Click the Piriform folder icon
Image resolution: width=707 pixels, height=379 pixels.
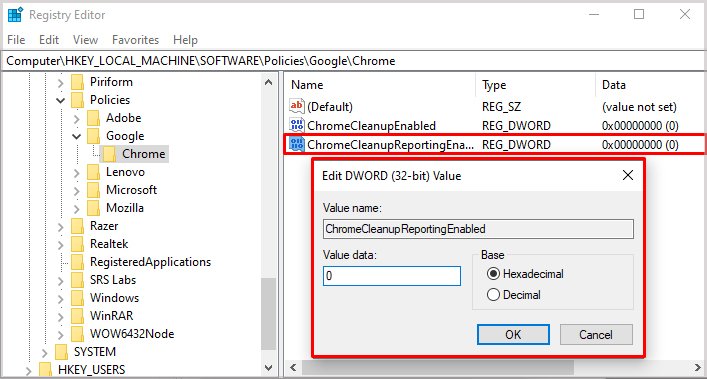point(78,82)
